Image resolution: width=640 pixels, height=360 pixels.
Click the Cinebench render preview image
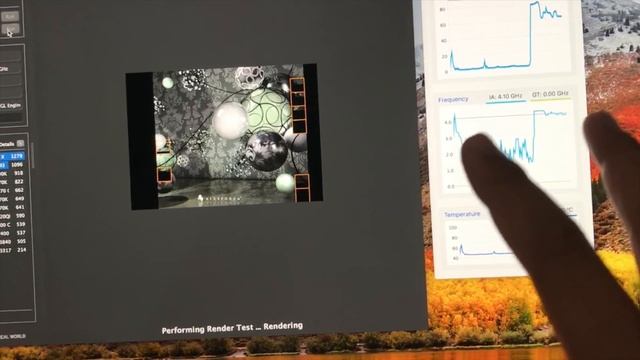click(224, 137)
